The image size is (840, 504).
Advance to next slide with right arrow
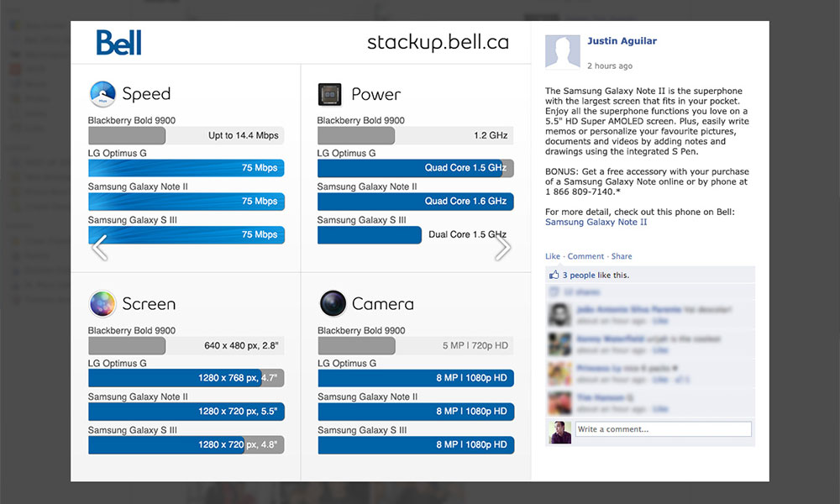point(502,248)
